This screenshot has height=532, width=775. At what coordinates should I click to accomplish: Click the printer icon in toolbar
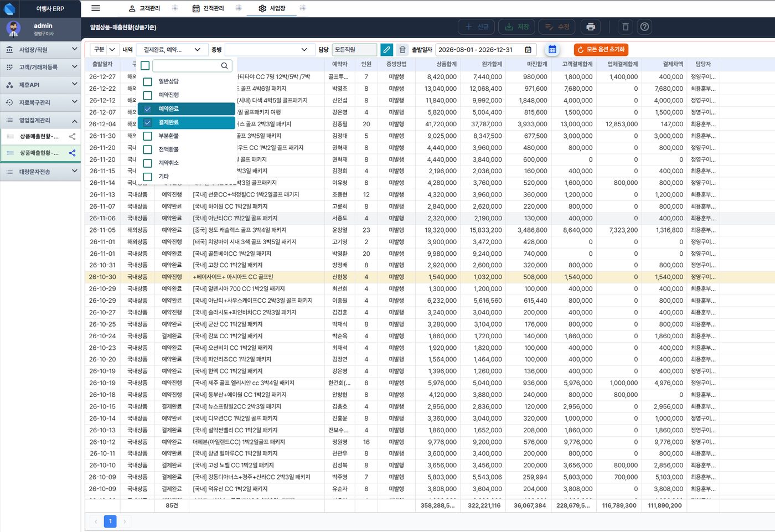point(591,27)
